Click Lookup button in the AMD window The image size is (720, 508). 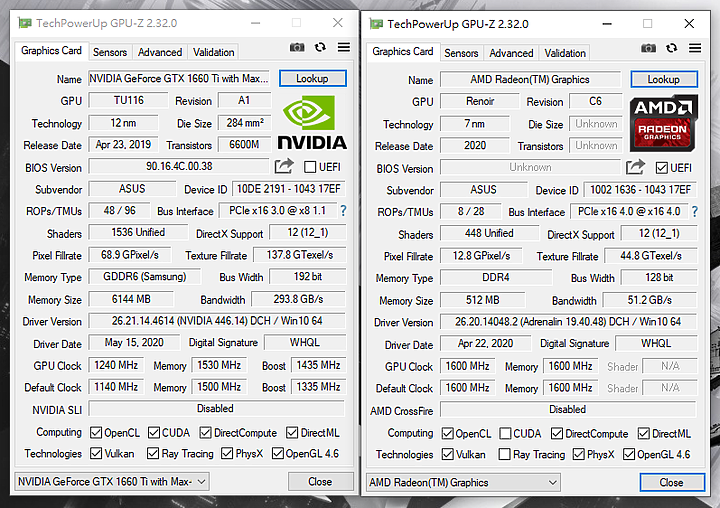[664, 79]
